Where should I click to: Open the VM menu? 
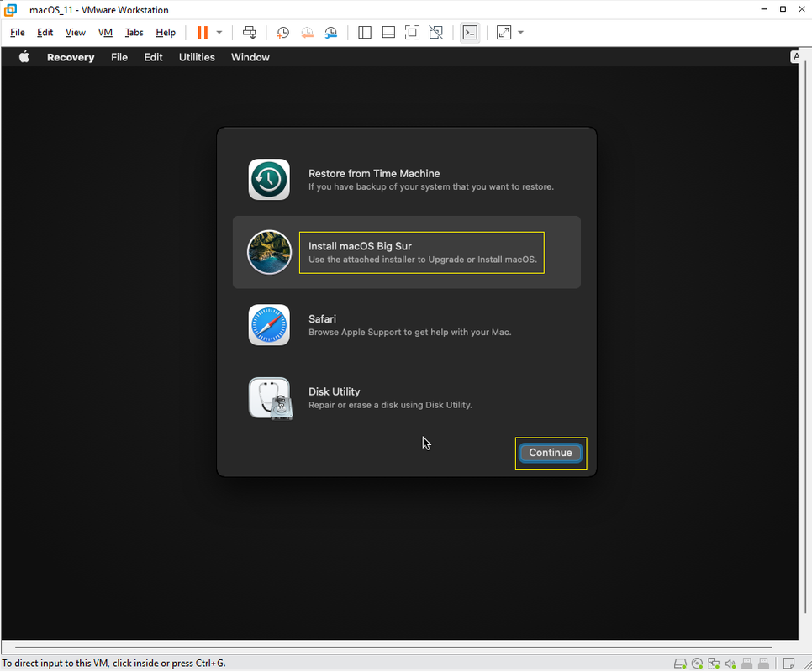point(105,33)
